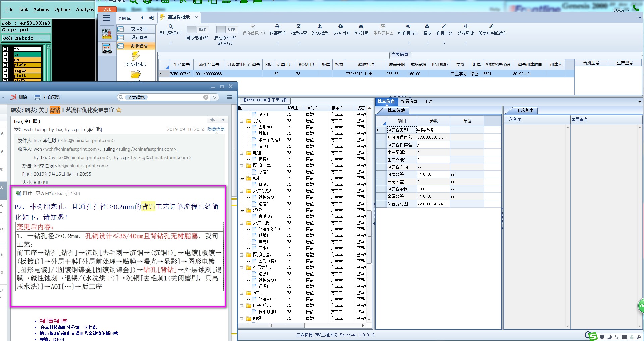This screenshot has width=644, height=341.
Task: Click the Job Matrix button in Genesis
Action: (26, 38)
